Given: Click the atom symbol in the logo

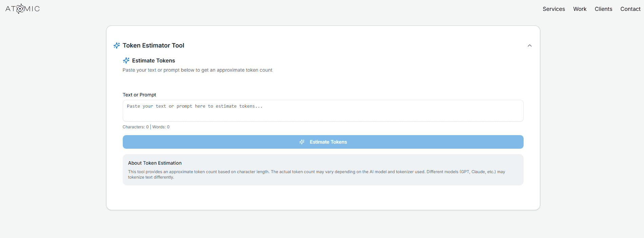Looking at the screenshot, I should (x=20, y=9).
